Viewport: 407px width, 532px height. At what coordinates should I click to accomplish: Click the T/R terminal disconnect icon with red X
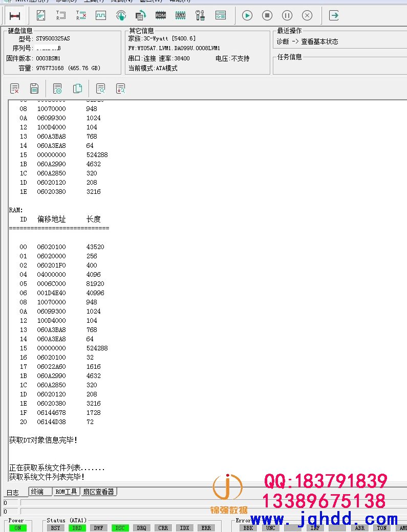81,15
